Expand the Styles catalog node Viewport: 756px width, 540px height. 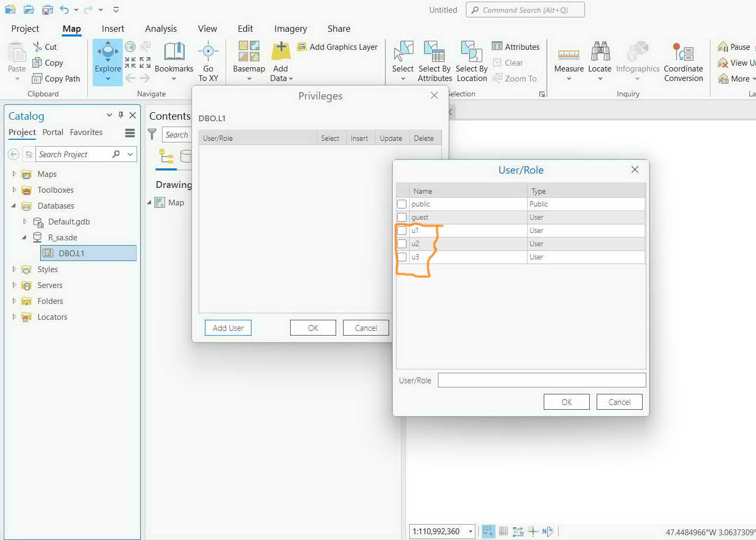[x=14, y=269]
